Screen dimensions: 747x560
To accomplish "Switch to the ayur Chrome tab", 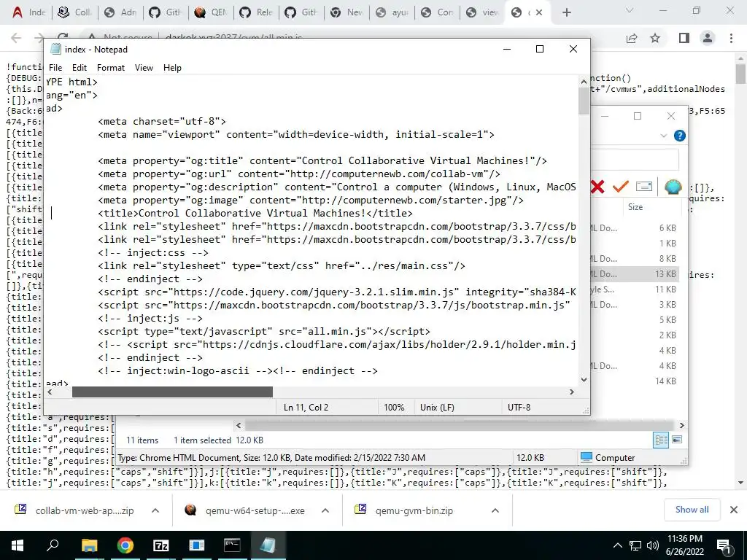I will [392, 12].
